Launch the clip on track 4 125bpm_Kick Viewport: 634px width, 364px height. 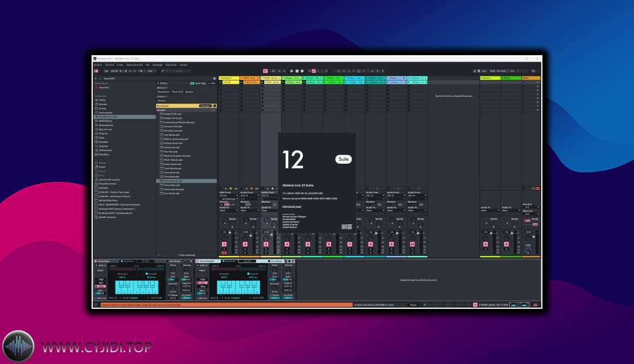[x=284, y=82]
